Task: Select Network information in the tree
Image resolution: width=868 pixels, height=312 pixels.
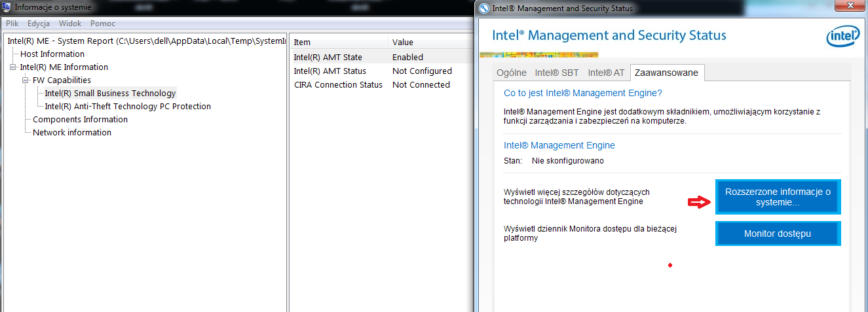Action: click(x=72, y=133)
